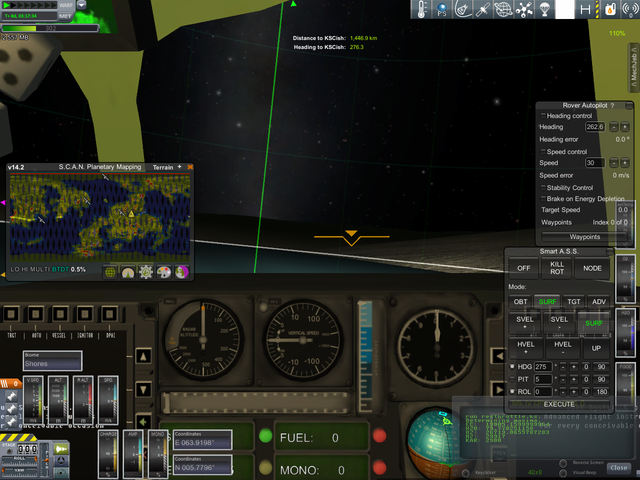This screenshot has width=640, height=480.
Task: Click the UP direction button
Action: click(x=596, y=348)
